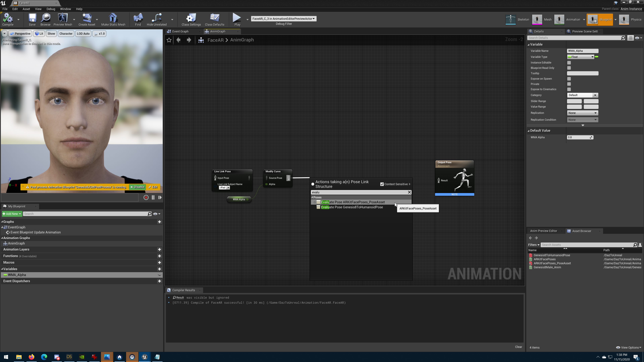Navigate forward in graph history
The width and height of the screenshot is (644, 362).
click(x=189, y=40)
